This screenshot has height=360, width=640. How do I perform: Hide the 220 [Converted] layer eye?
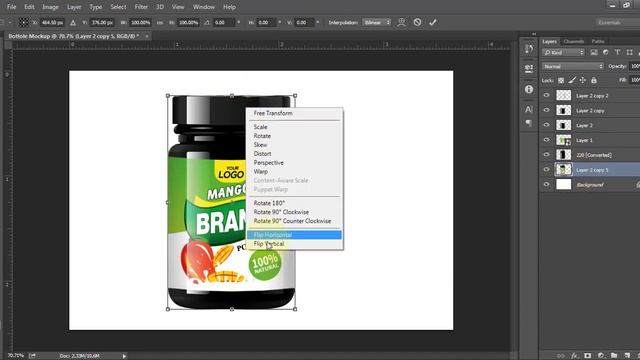tap(547, 155)
